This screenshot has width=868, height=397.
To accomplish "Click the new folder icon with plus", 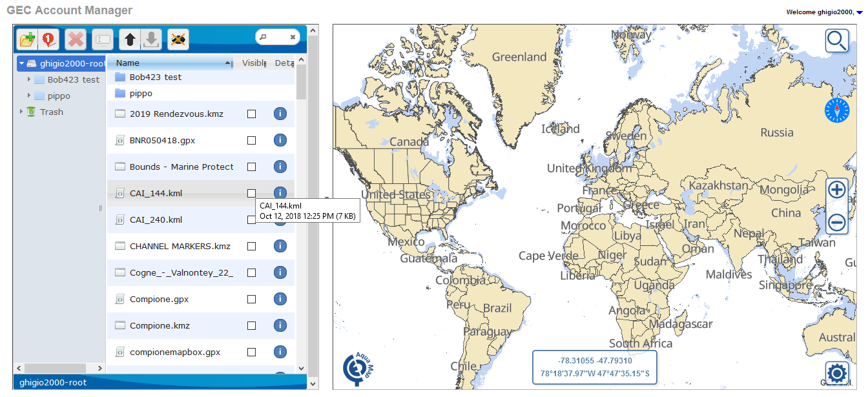I will point(27,39).
